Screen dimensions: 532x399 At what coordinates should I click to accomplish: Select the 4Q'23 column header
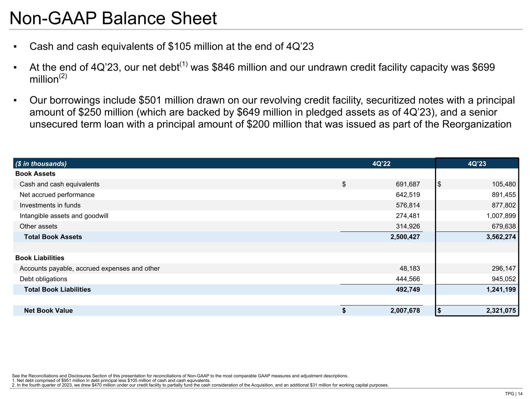pos(477,164)
